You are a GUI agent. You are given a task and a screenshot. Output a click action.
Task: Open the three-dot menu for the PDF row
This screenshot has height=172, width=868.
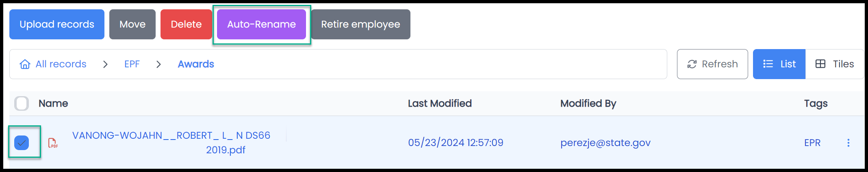(848, 143)
